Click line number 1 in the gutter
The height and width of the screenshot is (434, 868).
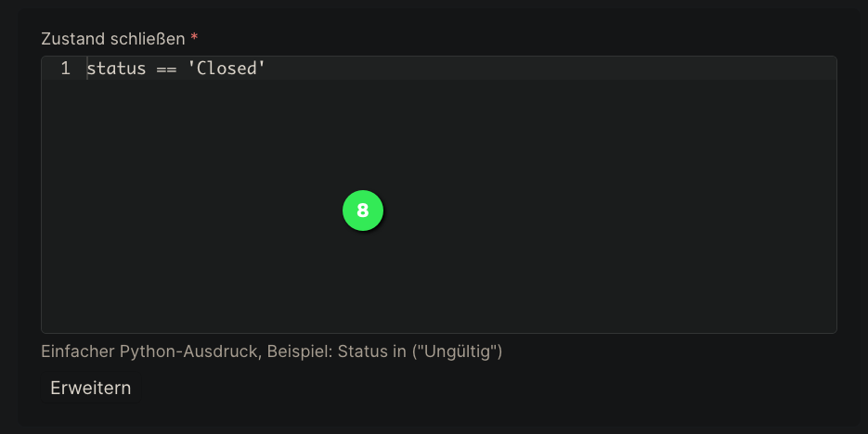[65, 68]
